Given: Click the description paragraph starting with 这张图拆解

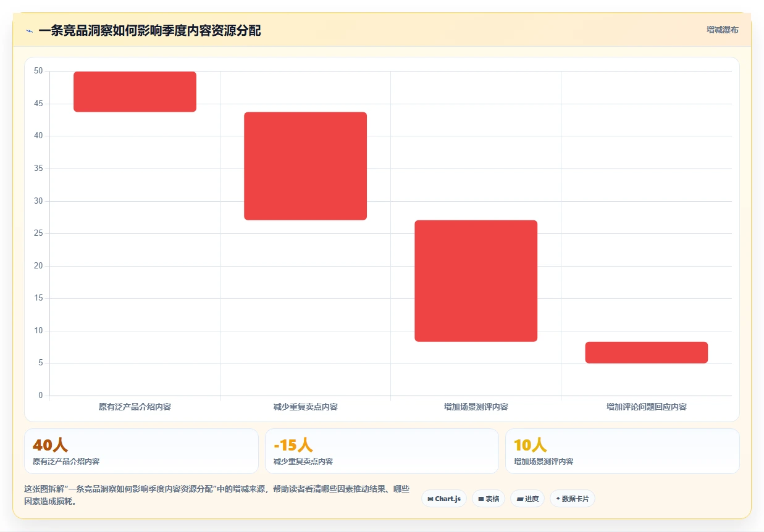Looking at the screenshot, I should pyautogui.click(x=216, y=495).
